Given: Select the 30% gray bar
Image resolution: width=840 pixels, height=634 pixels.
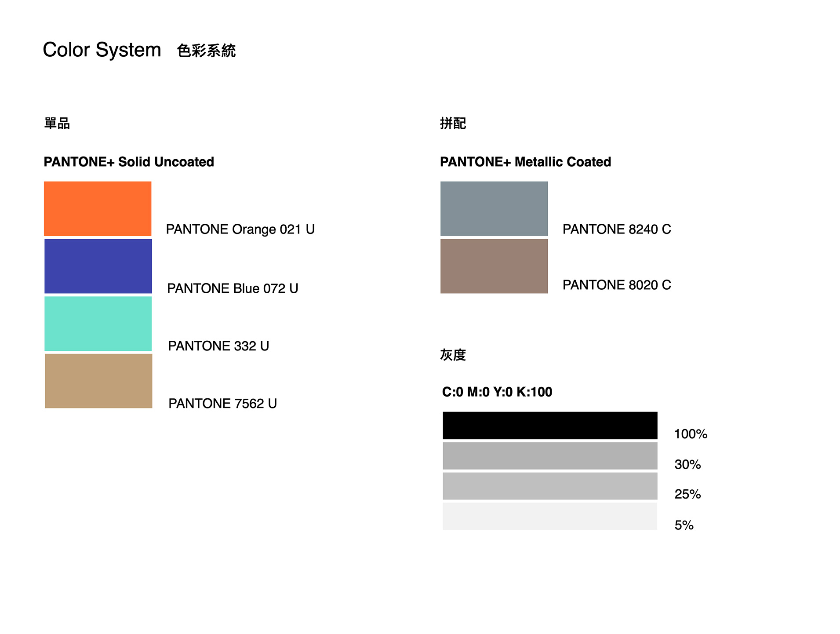Looking at the screenshot, I should (x=550, y=456).
